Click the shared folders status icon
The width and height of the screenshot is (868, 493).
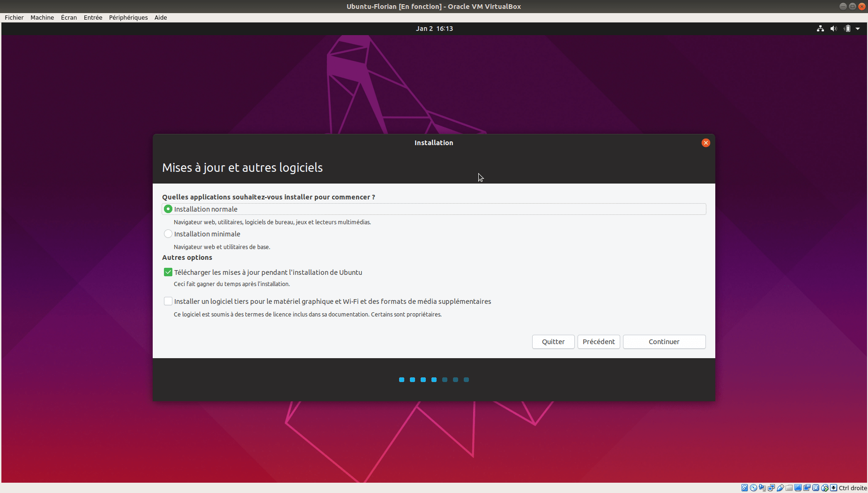pyautogui.click(x=789, y=488)
